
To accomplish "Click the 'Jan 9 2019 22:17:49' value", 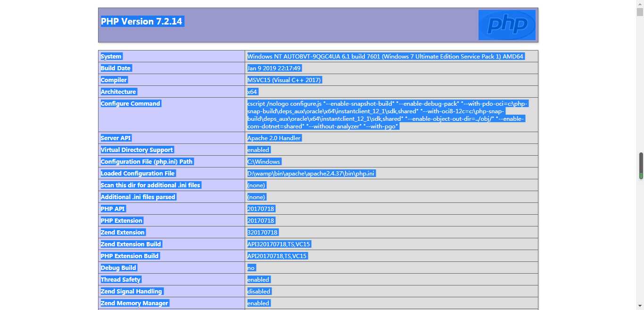I will 274,68.
